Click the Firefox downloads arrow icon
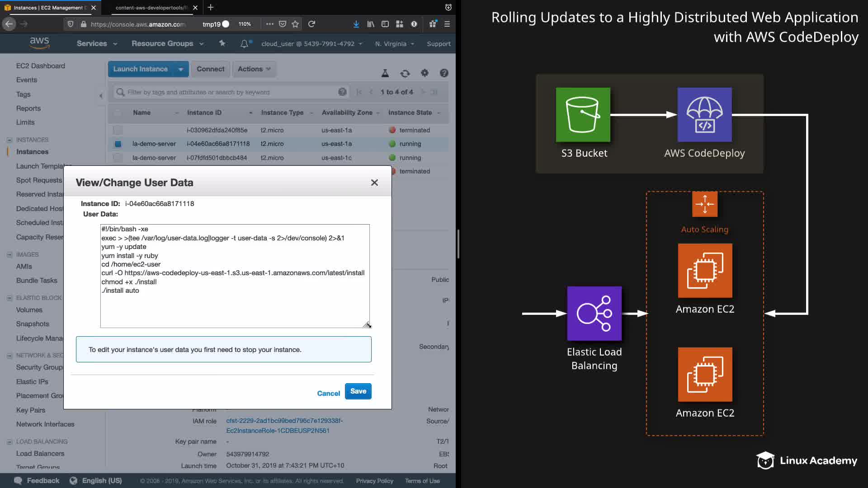The height and width of the screenshot is (488, 868). coord(356,24)
